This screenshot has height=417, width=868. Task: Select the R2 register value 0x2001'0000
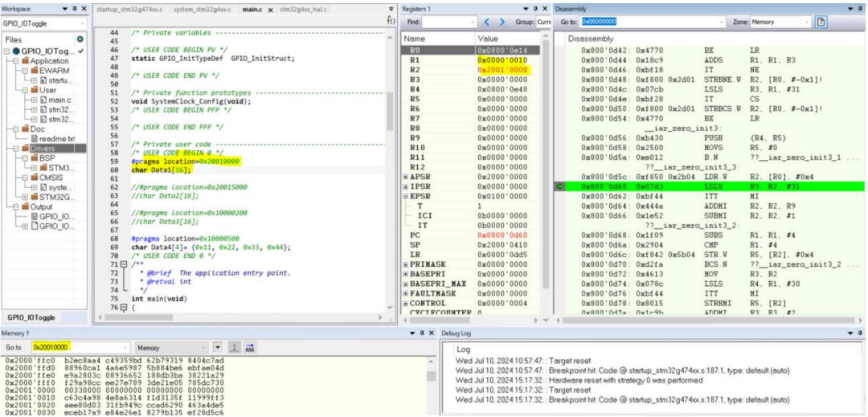[504, 70]
